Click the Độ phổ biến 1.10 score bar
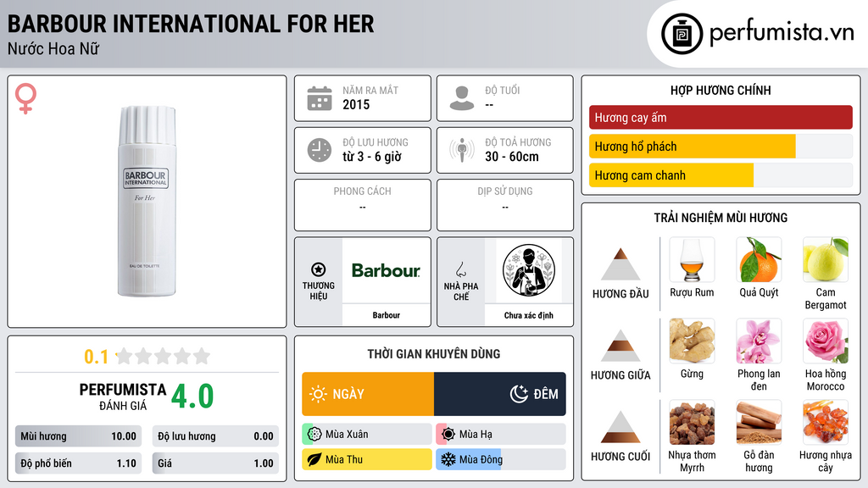 coord(79,463)
